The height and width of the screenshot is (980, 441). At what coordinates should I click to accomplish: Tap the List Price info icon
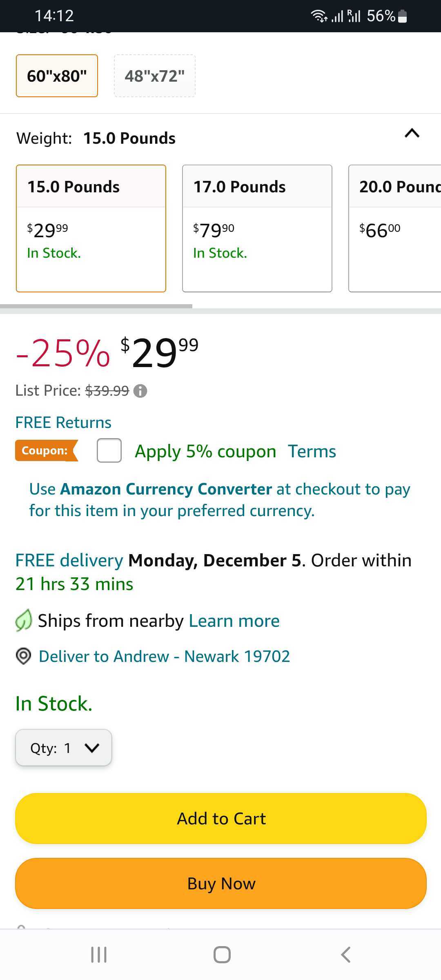[x=140, y=391]
